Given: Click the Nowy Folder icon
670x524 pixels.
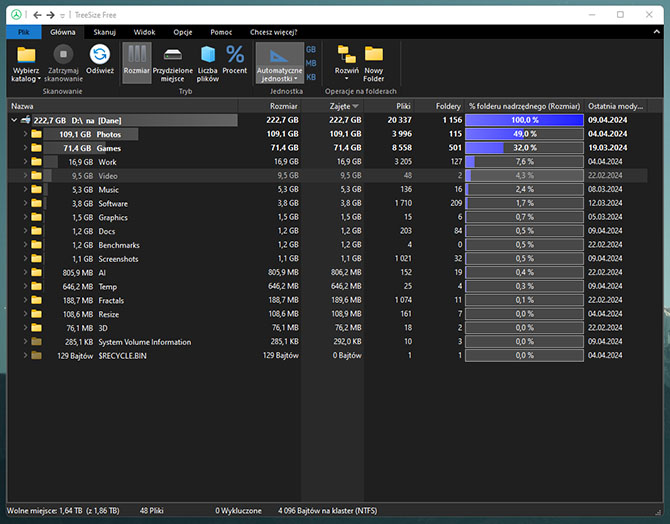Looking at the screenshot, I should click(x=374, y=54).
